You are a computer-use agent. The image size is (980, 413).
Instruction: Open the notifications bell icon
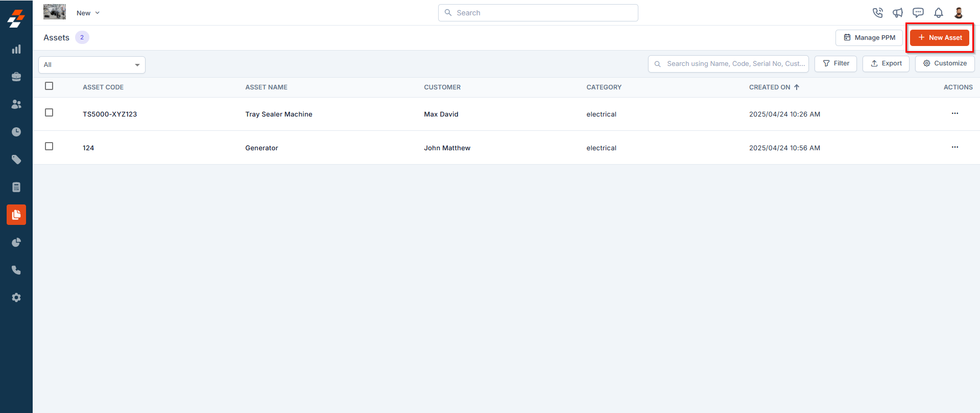click(x=939, y=13)
